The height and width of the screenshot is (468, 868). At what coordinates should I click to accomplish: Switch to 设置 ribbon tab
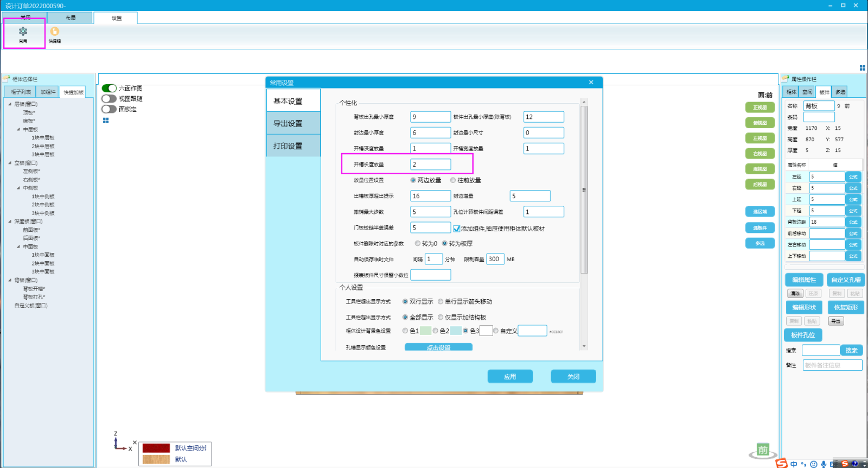pyautogui.click(x=116, y=18)
